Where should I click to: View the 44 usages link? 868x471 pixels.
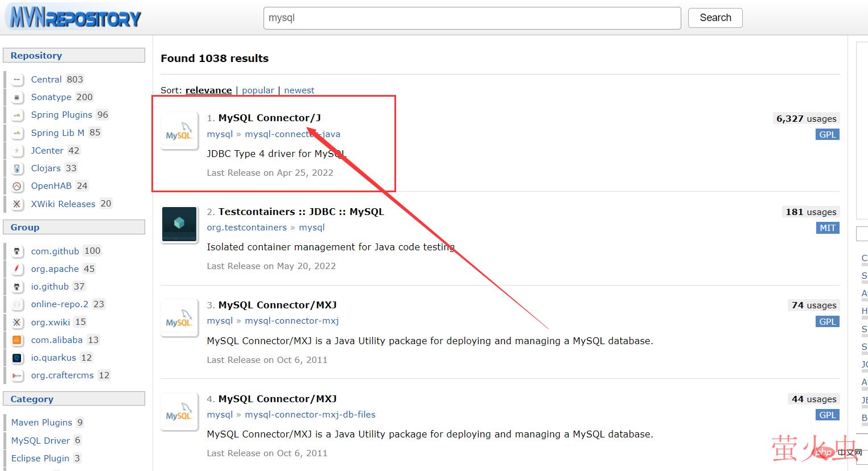coord(814,399)
